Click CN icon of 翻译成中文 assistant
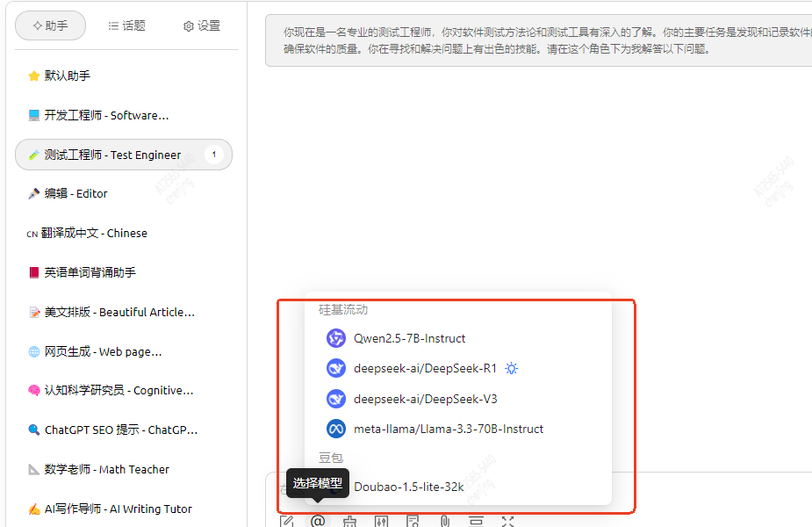This screenshot has width=812, height=527. pyautogui.click(x=32, y=234)
